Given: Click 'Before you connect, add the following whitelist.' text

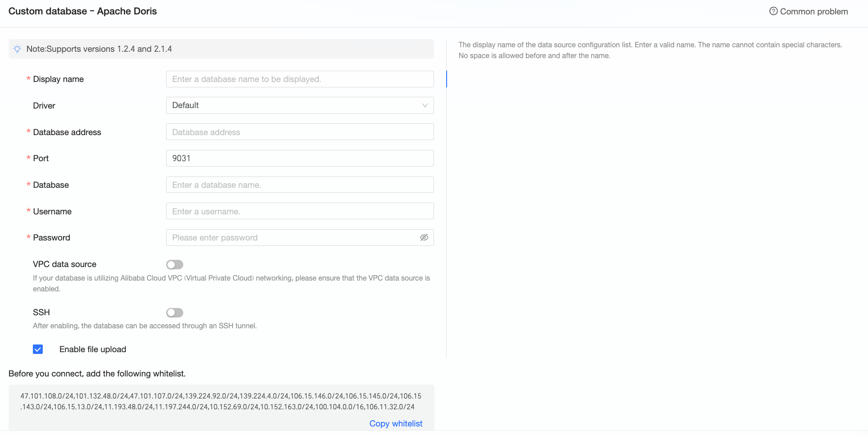Looking at the screenshot, I should [x=97, y=374].
